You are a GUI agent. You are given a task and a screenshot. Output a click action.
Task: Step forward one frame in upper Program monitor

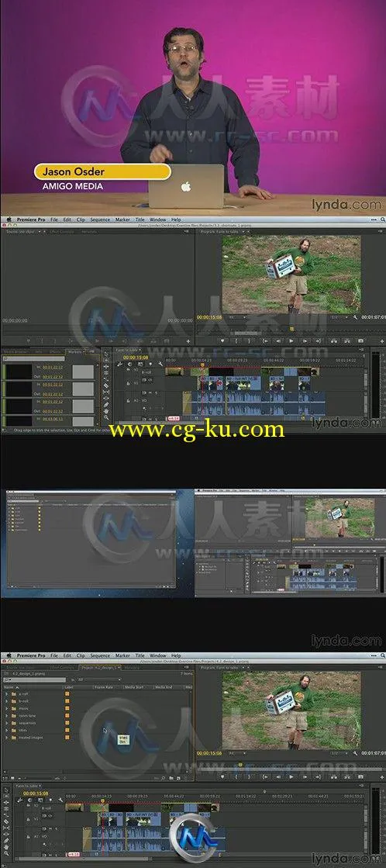(305, 341)
